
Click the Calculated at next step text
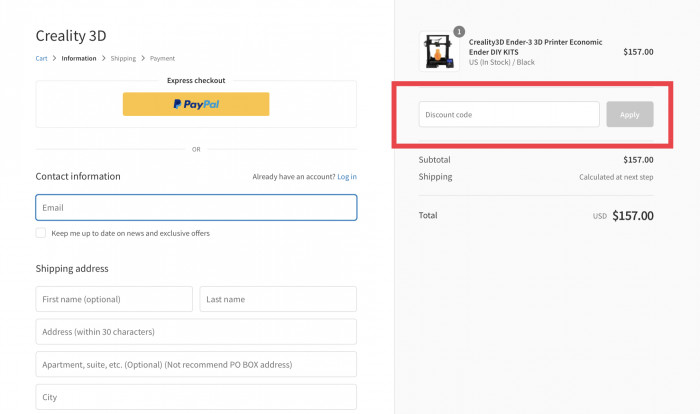click(616, 177)
